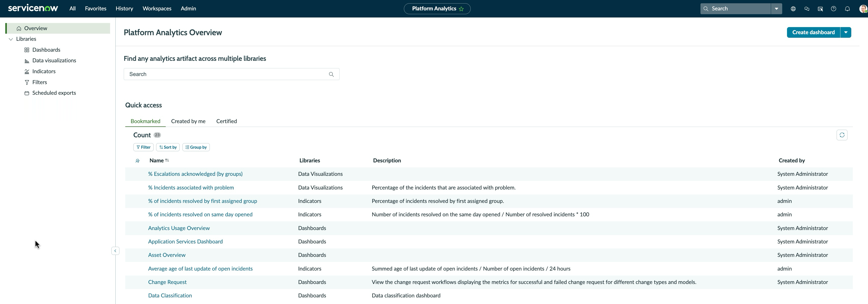The height and width of the screenshot is (304, 868).
Task: Open the Asset Overview dashboard
Action: pyautogui.click(x=167, y=255)
